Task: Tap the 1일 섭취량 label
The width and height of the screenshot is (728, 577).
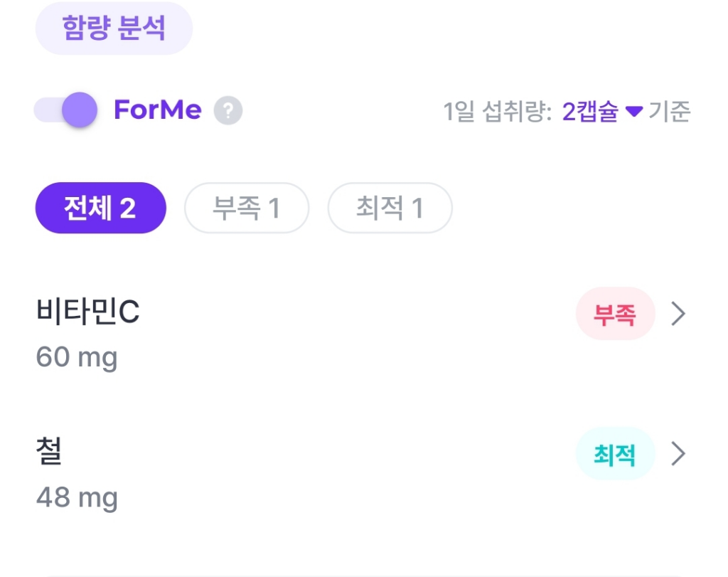Action: point(498,112)
